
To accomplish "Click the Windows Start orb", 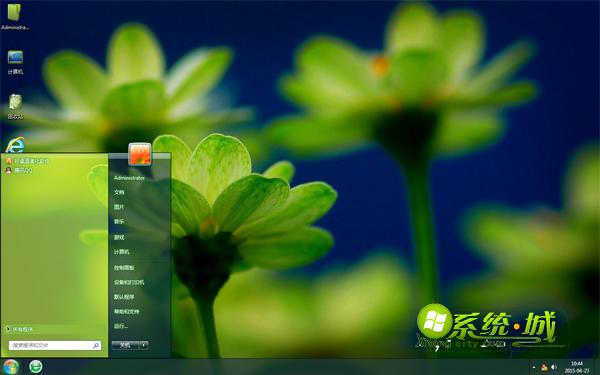I will 11,367.
